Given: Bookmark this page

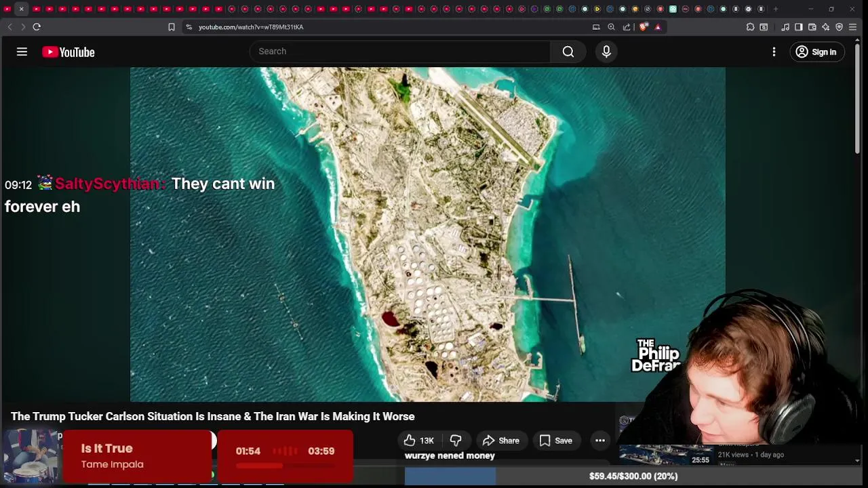Looking at the screenshot, I should pyautogui.click(x=172, y=27).
